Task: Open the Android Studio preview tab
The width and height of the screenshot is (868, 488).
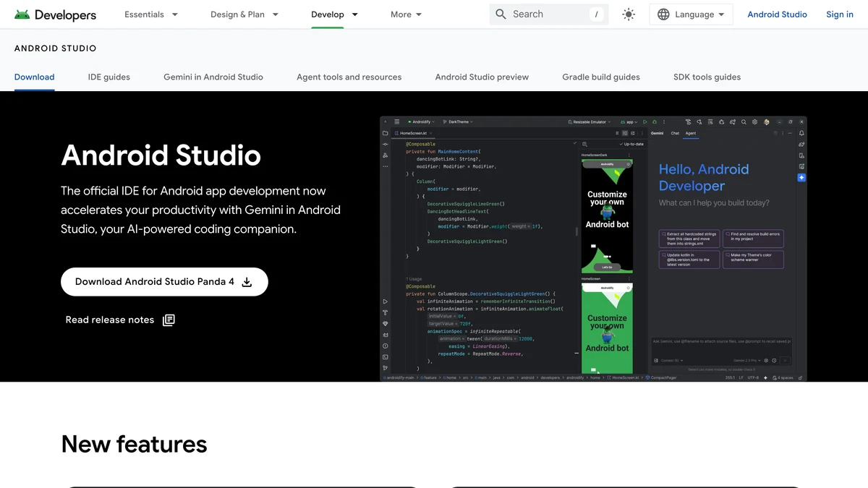Action: tap(482, 77)
